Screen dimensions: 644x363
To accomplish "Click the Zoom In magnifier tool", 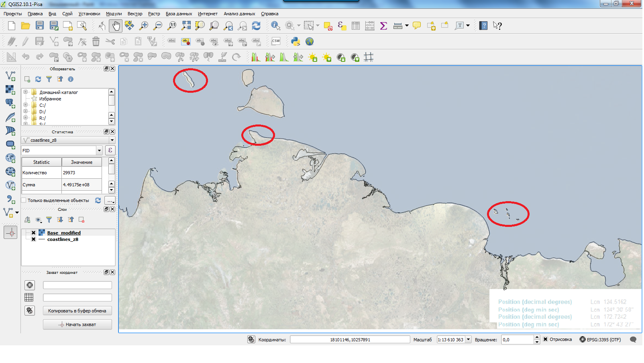I will pos(143,26).
